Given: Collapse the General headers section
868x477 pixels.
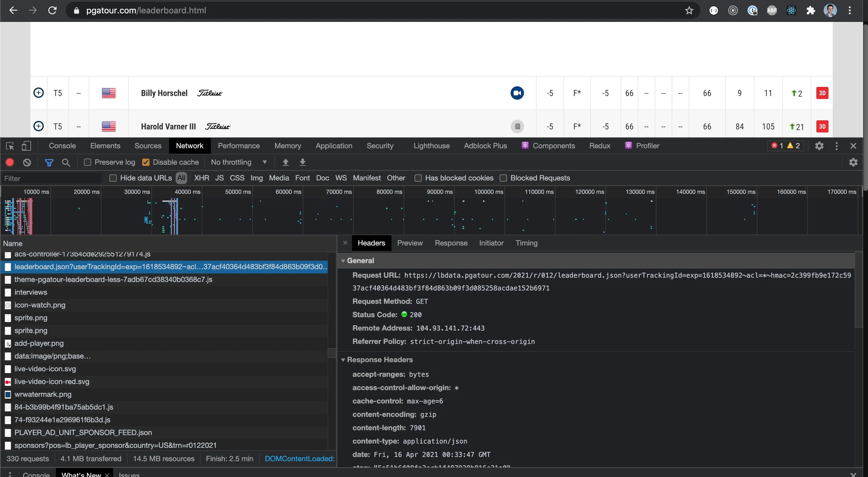Looking at the screenshot, I should point(343,261).
